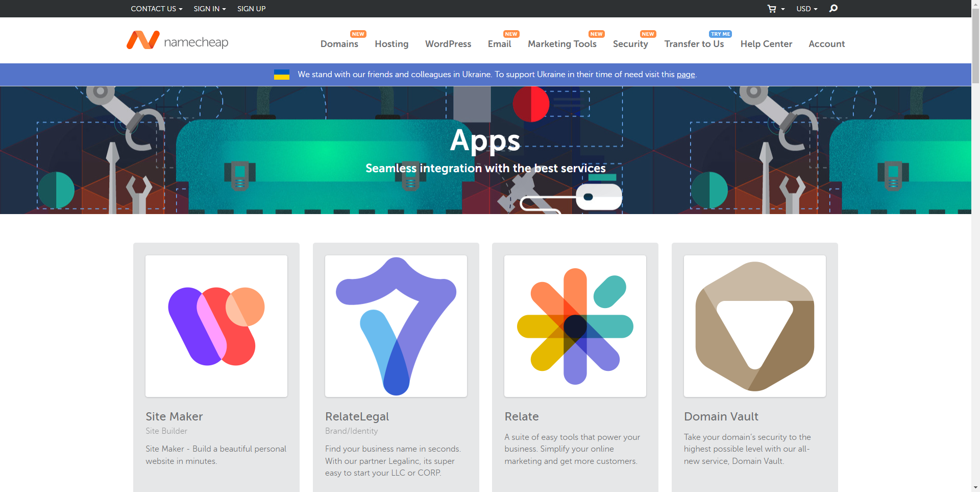Expand the Sign In dropdown
Viewport: 980px width, 492px height.
210,9
